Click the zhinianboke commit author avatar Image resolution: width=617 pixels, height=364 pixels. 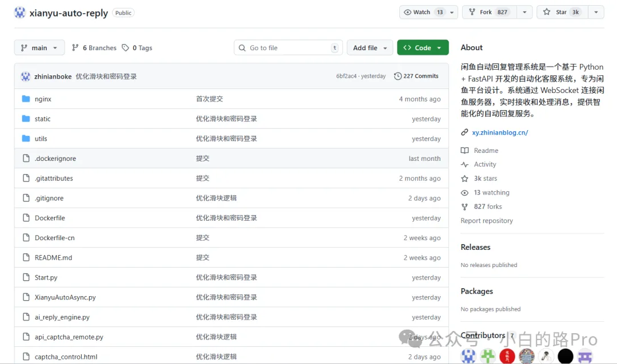(26, 76)
